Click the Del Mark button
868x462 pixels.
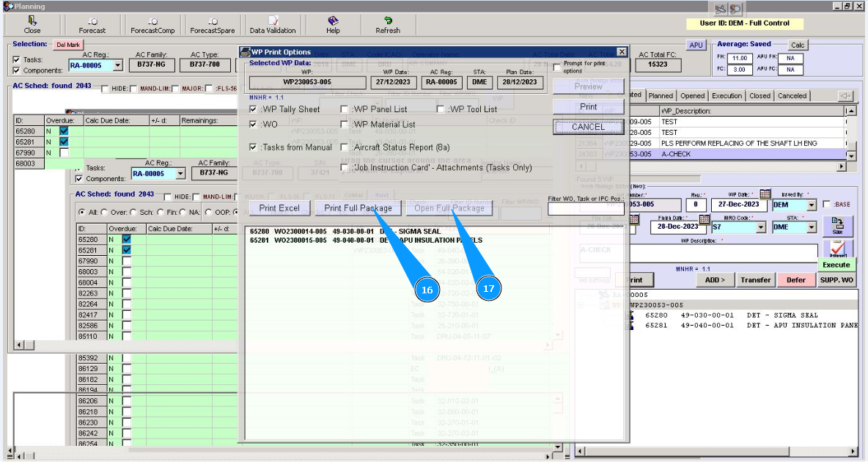click(68, 45)
